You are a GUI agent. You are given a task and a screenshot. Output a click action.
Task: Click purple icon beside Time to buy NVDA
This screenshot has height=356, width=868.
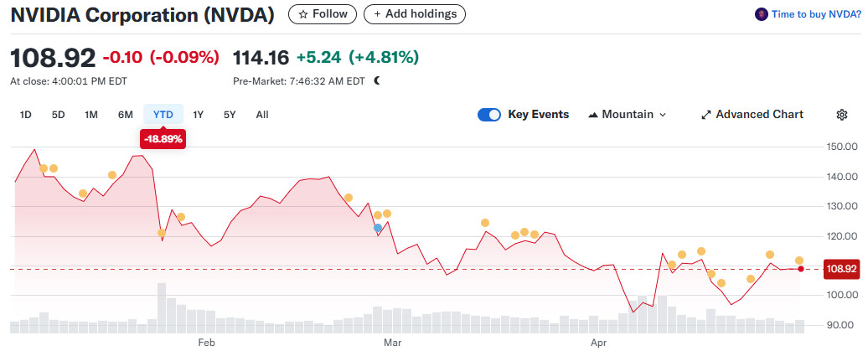(x=761, y=14)
